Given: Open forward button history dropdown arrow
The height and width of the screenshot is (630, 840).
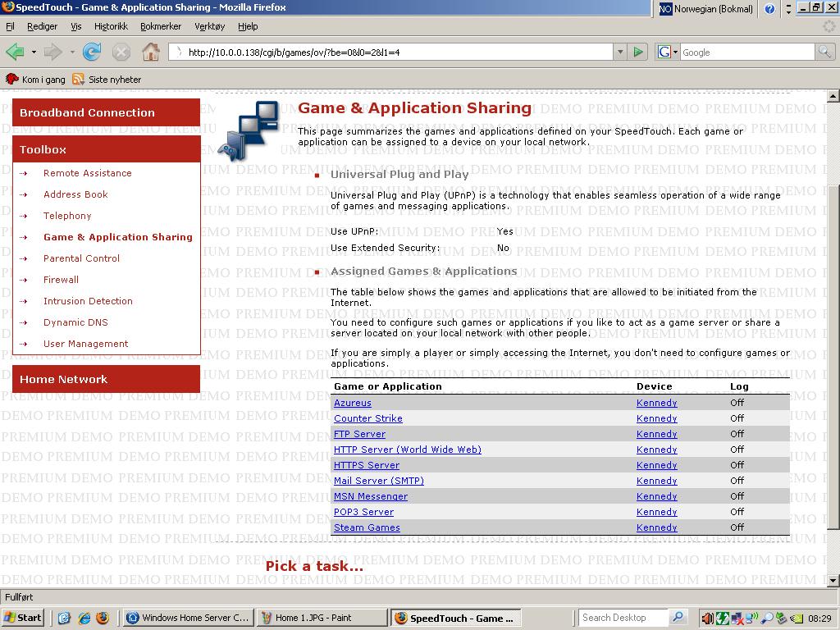Looking at the screenshot, I should click(x=72, y=52).
